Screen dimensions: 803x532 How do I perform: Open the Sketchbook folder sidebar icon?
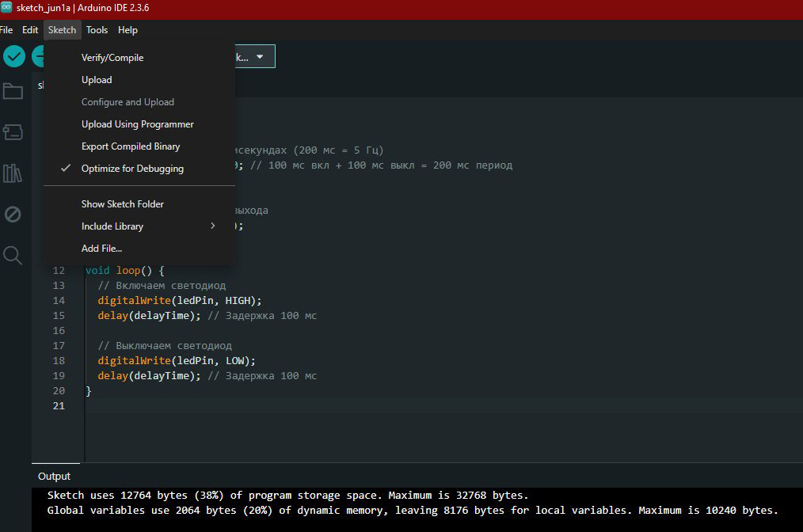(x=13, y=92)
